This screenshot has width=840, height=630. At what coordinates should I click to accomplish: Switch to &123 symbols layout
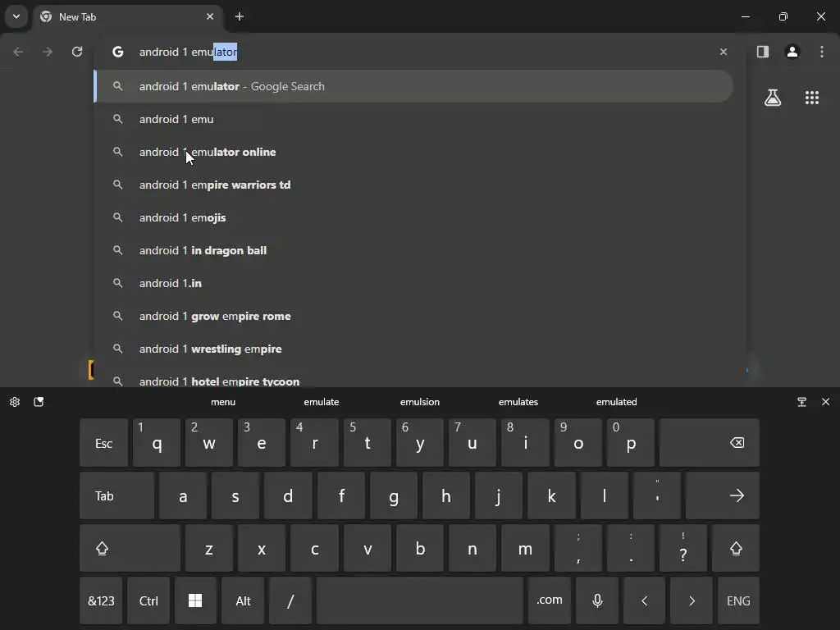tap(101, 600)
